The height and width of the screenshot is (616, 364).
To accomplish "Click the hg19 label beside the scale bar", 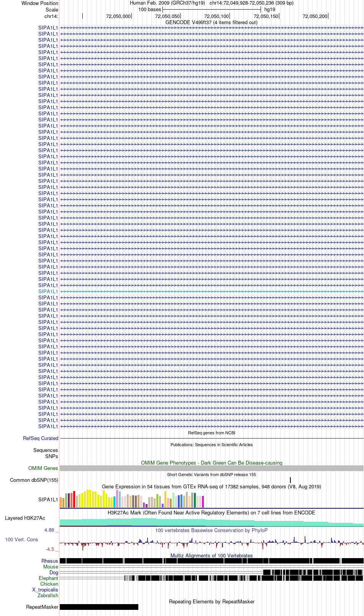I will point(270,10).
